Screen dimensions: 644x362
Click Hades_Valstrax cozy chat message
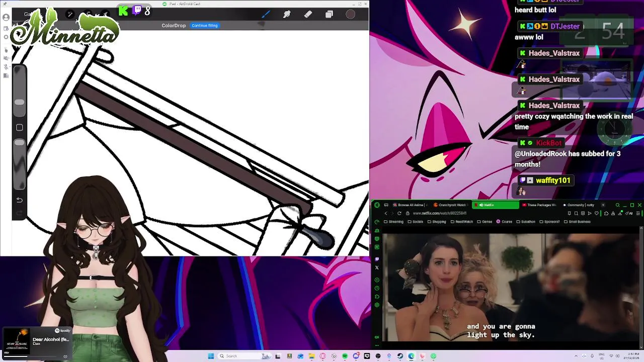coord(574,121)
